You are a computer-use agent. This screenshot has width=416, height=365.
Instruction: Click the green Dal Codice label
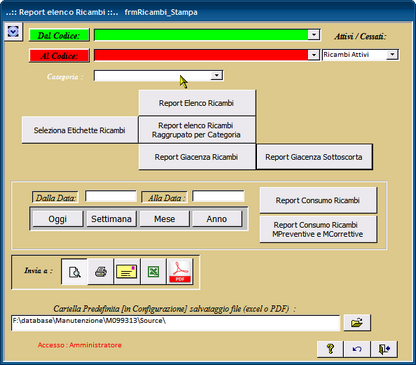pyautogui.click(x=59, y=35)
